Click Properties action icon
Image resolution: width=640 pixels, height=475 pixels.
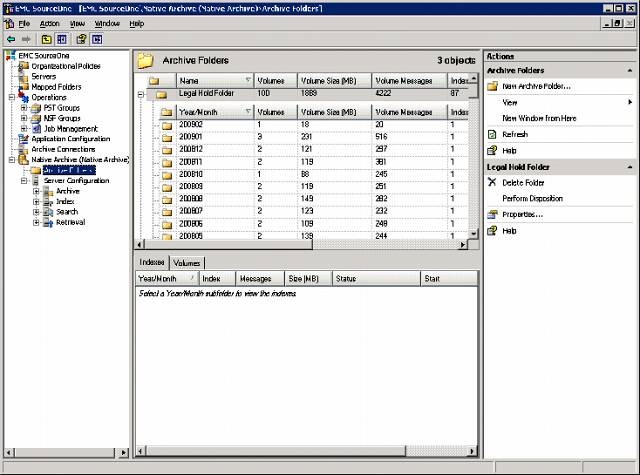click(x=493, y=214)
